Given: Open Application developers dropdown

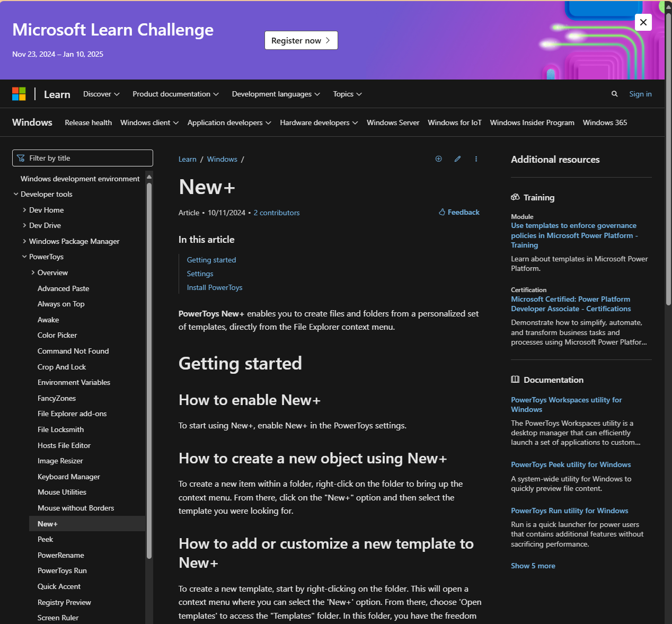Looking at the screenshot, I should [229, 122].
